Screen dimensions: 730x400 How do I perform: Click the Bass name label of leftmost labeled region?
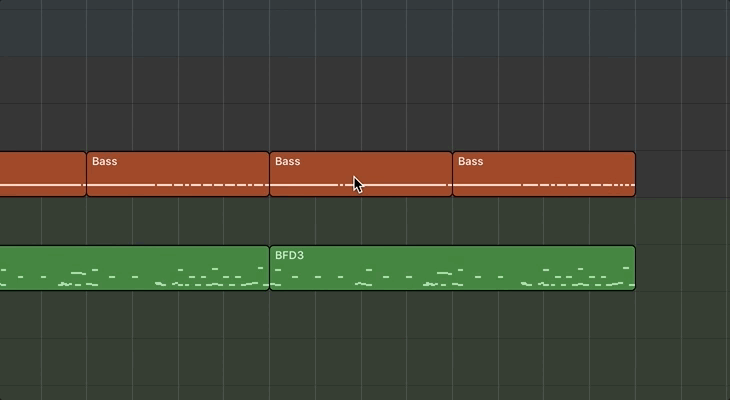pos(104,161)
